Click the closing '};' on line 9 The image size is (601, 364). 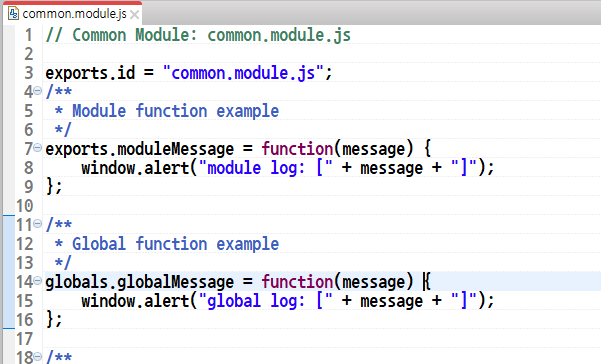[54, 187]
